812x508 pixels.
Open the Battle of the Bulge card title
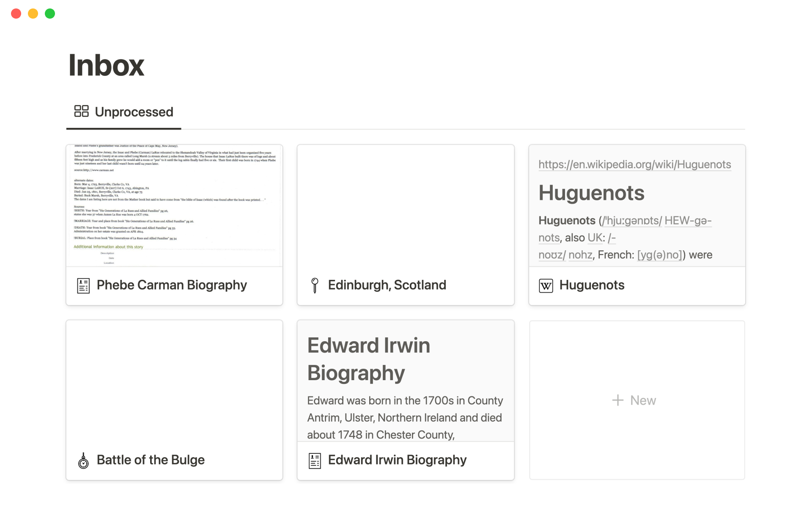pyautogui.click(x=151, y=460)
